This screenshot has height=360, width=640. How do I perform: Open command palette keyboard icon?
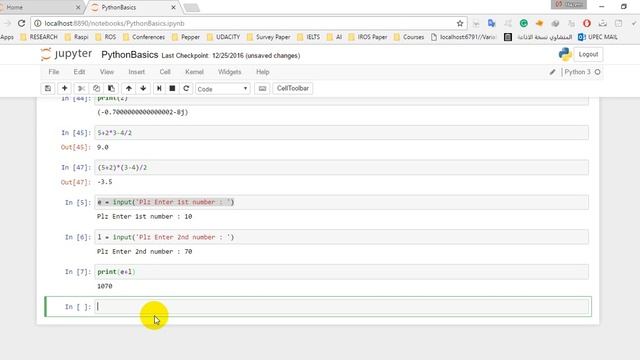tap(262, 88)
